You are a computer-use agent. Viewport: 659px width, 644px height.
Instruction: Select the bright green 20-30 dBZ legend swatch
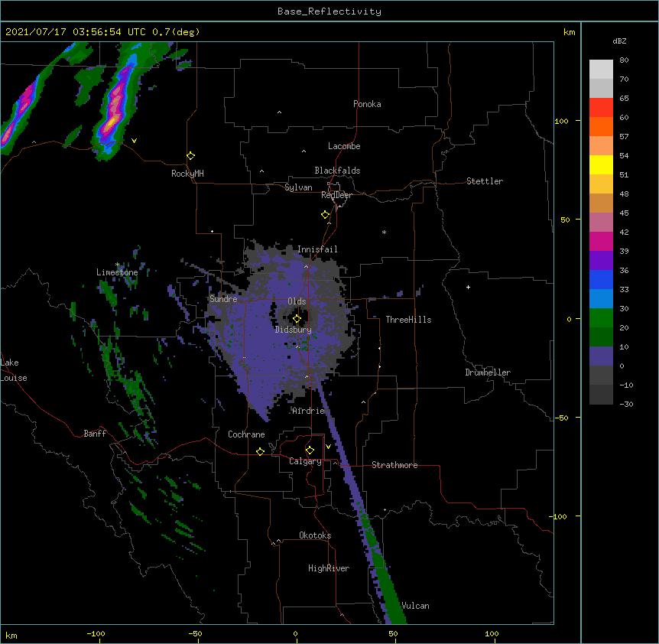click(x=601, y=318)
